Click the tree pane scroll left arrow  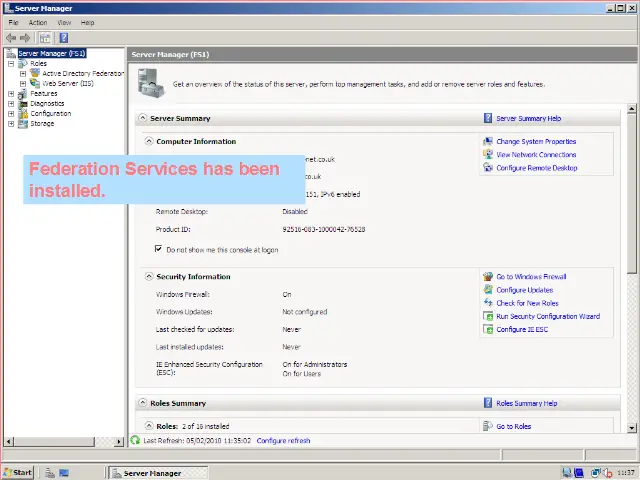(9, 441)
